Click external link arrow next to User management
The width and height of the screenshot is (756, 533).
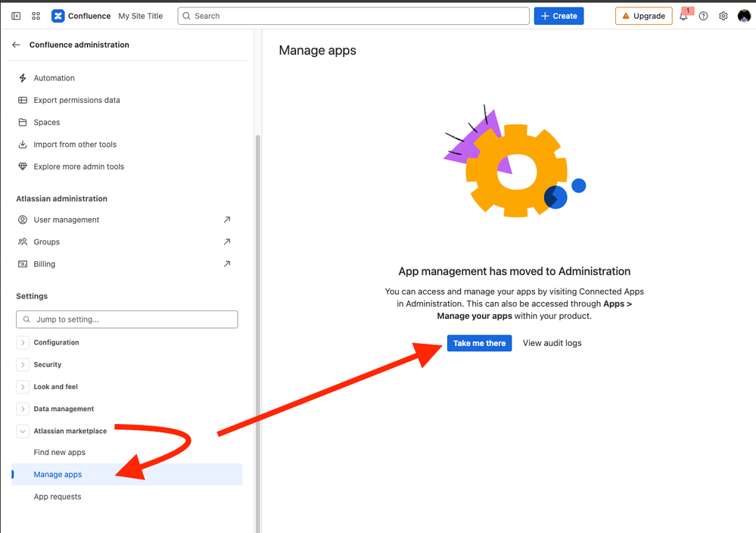pyautogui.click(x=226, y=220)
